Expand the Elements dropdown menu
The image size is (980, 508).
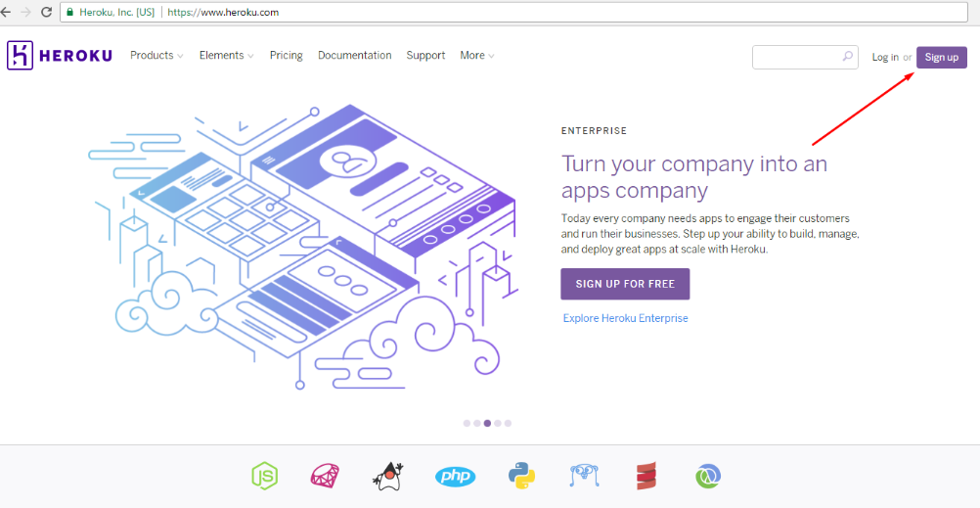226,55
